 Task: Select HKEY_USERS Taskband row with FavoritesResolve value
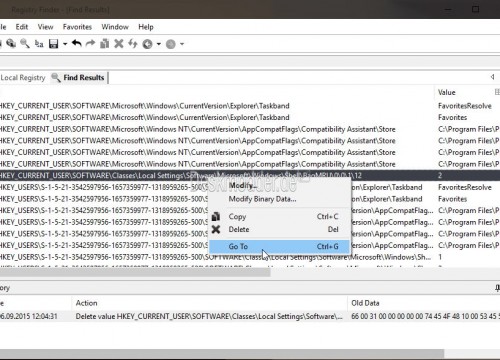point(250,187)
